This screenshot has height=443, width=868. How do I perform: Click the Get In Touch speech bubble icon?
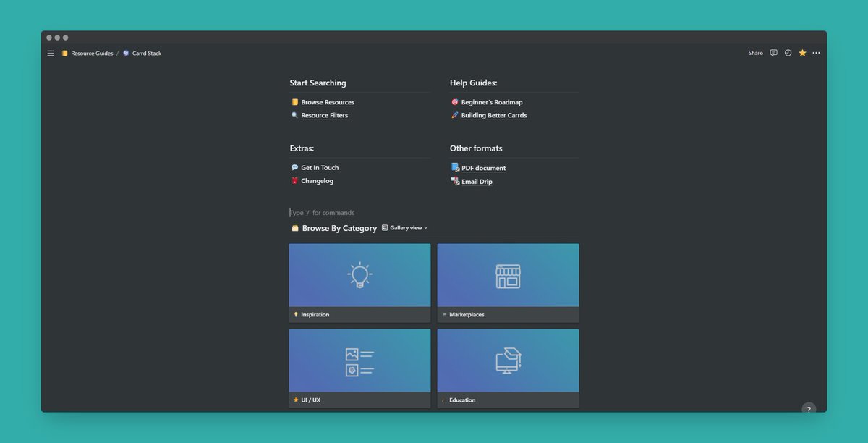tap(294, 167)
